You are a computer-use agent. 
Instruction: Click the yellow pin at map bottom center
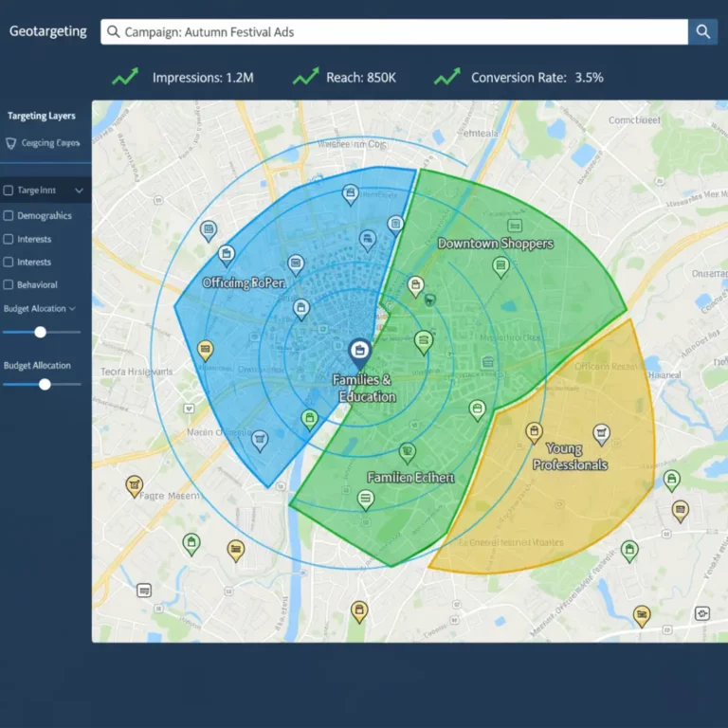(x=359, y=612)
